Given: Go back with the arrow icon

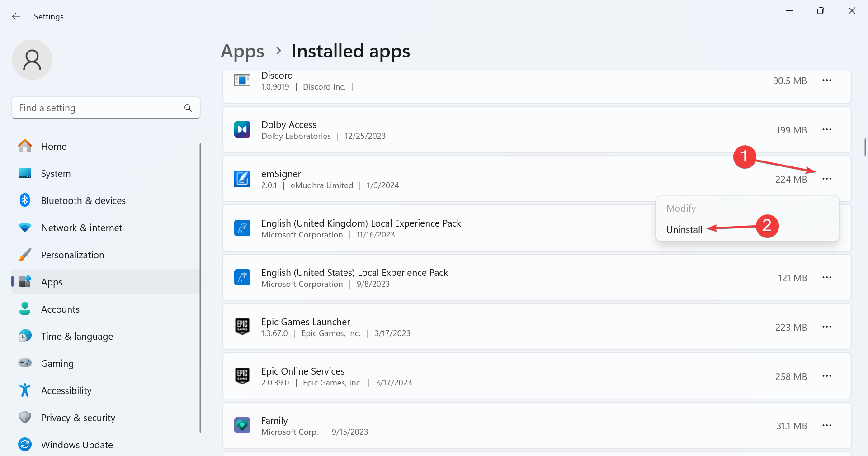Looking at the screenshot, I should [16, 16].
